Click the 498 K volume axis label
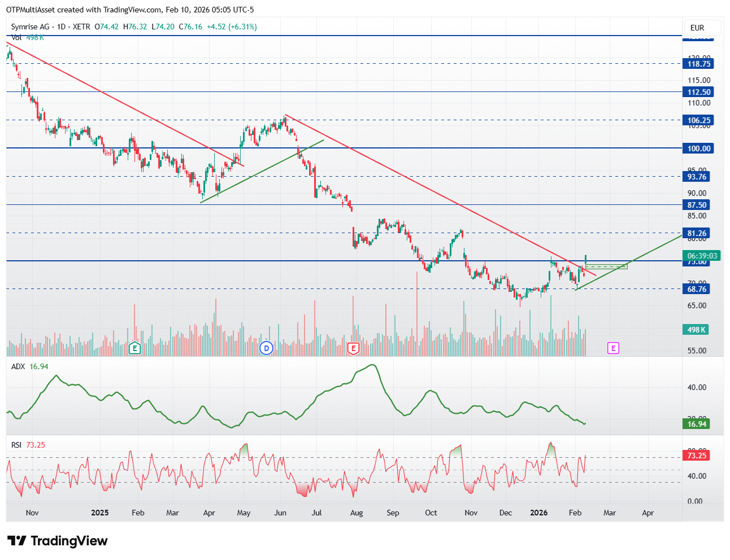 click(x=697, y=330)
